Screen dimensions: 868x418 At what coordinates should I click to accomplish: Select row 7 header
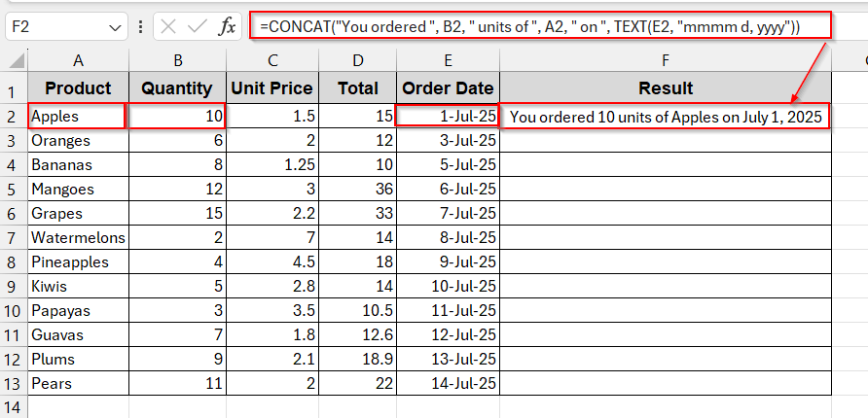click(x=13, y=237)
